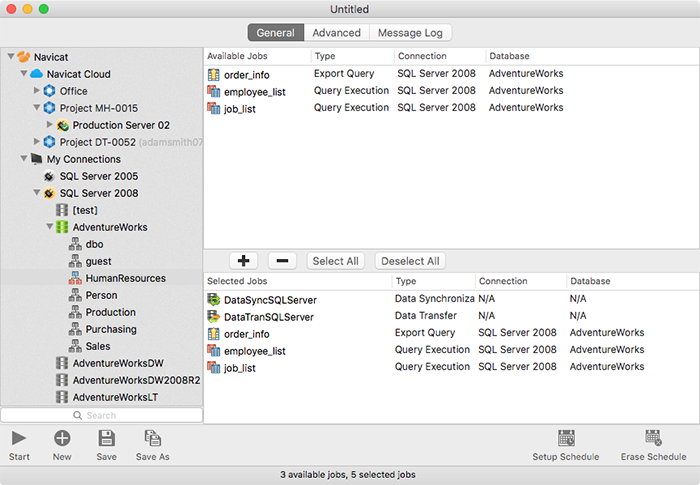
Task: Collapse the Navicat Cloud node
Action: [x=24, y=73]
